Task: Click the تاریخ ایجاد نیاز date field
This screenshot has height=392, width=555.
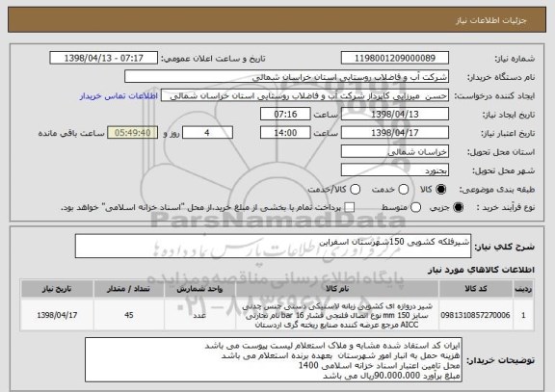Action: click(x=395, y=115)
